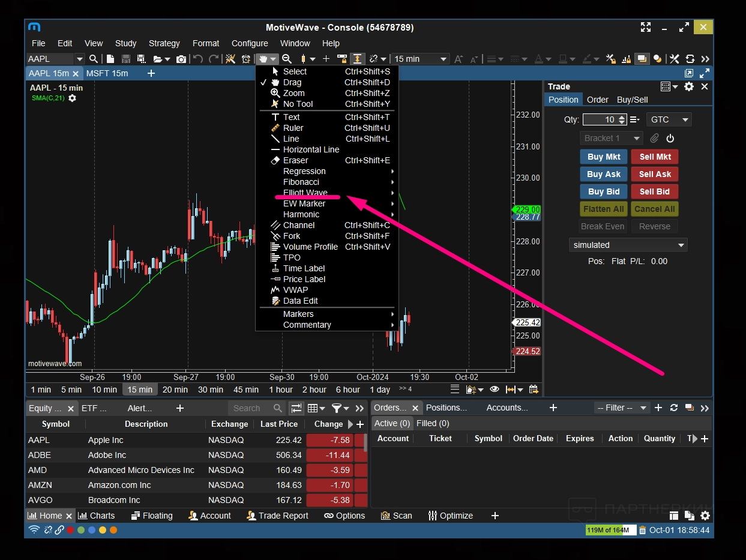Image resolution: width=746 pixels, height=560 pixels.
Task: Click the Sell Ask button
Action: click(655, 174)
